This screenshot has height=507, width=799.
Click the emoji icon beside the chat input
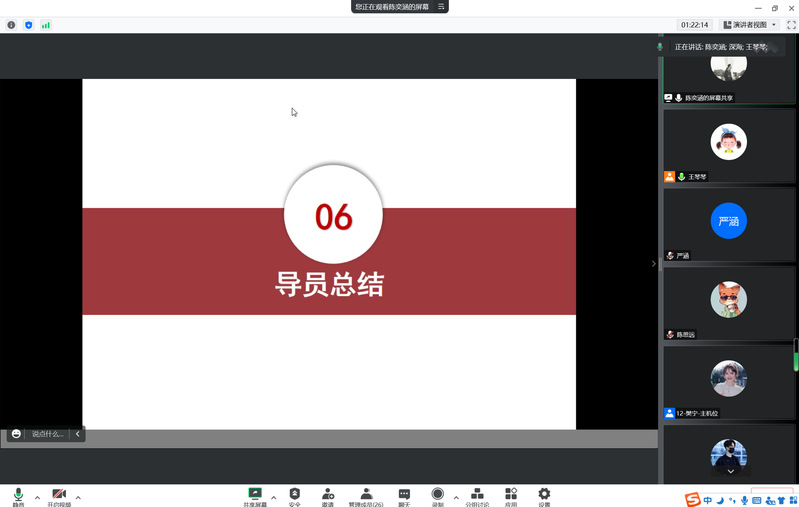16,434
